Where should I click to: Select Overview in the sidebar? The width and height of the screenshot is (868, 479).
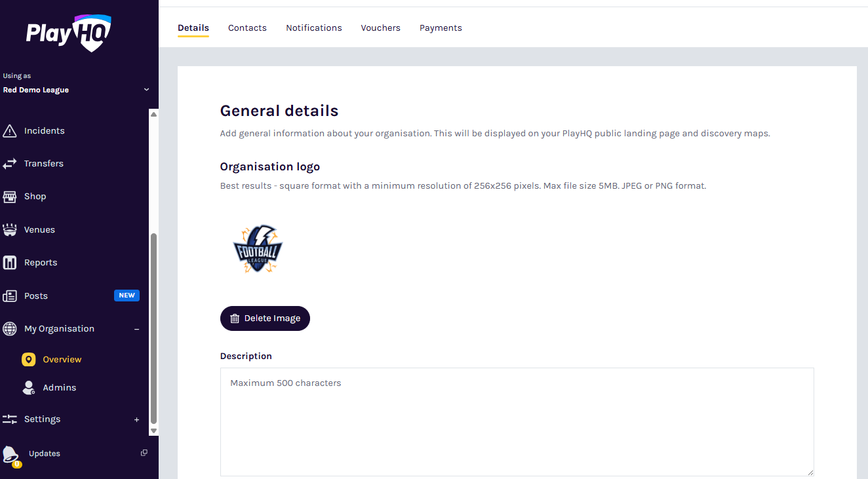62,360
